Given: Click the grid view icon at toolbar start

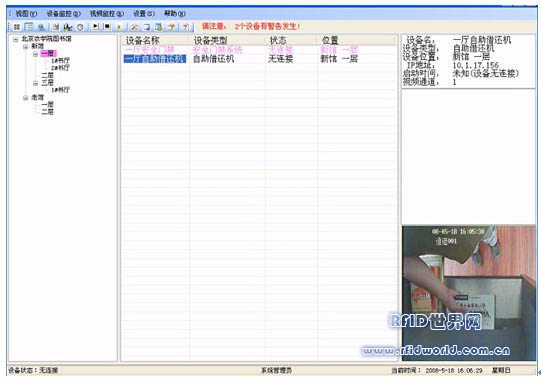Looking at the screenshot, I should pos(17,27).
